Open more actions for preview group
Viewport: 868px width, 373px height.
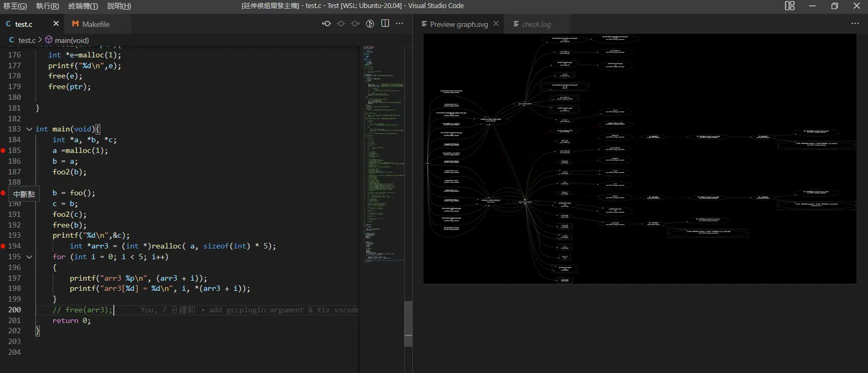[855, 24]
